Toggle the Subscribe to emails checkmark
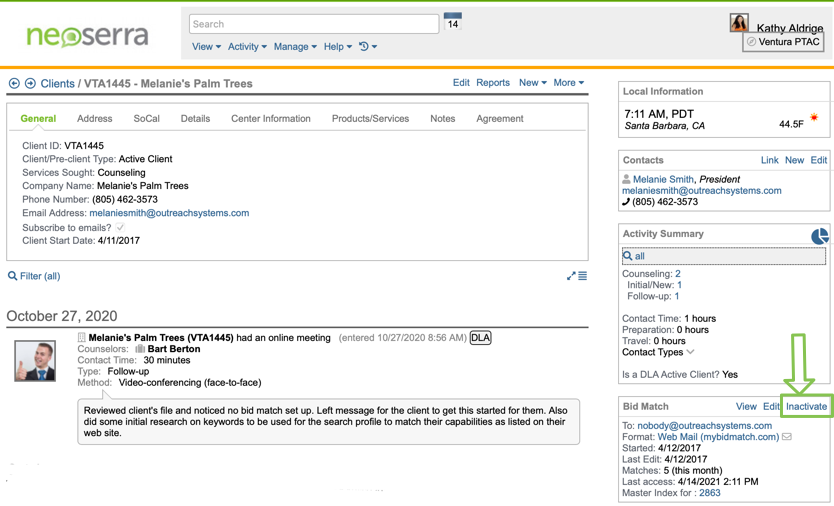This screenshot has height=506, width=834. 121,228
